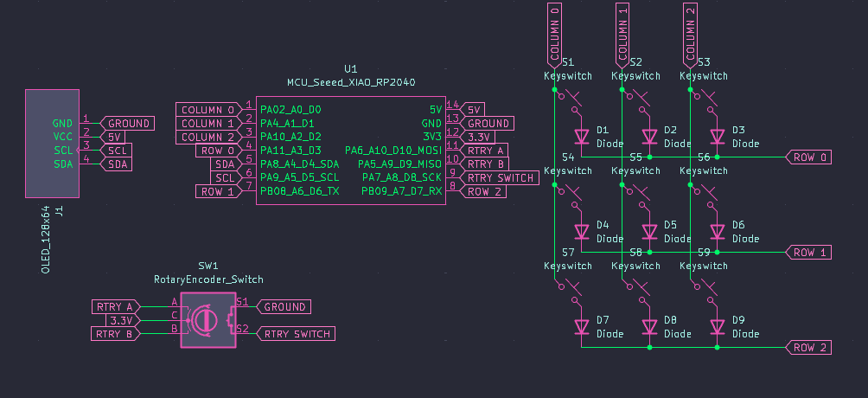Screen dimensions: 868x398
Task: Click SDA label on OLED pin 4
Action: [x=116, y=164]
